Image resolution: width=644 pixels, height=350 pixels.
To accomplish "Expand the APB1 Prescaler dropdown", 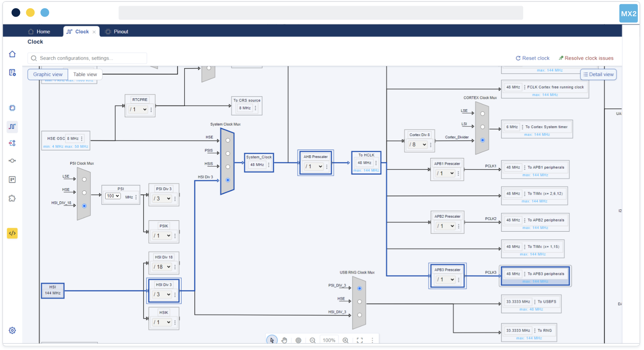I will [x=445, y=173].
